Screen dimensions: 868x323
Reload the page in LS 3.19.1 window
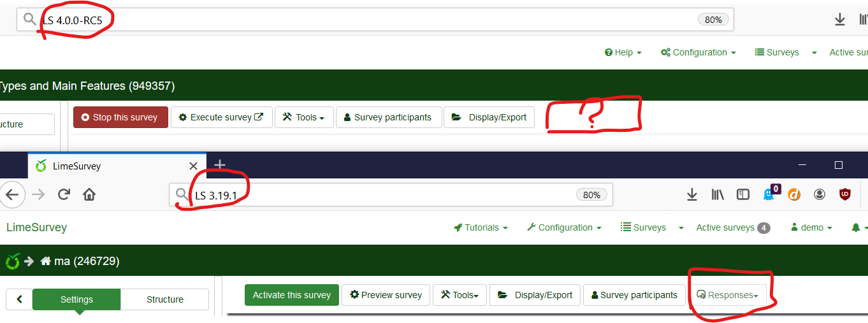64,195
